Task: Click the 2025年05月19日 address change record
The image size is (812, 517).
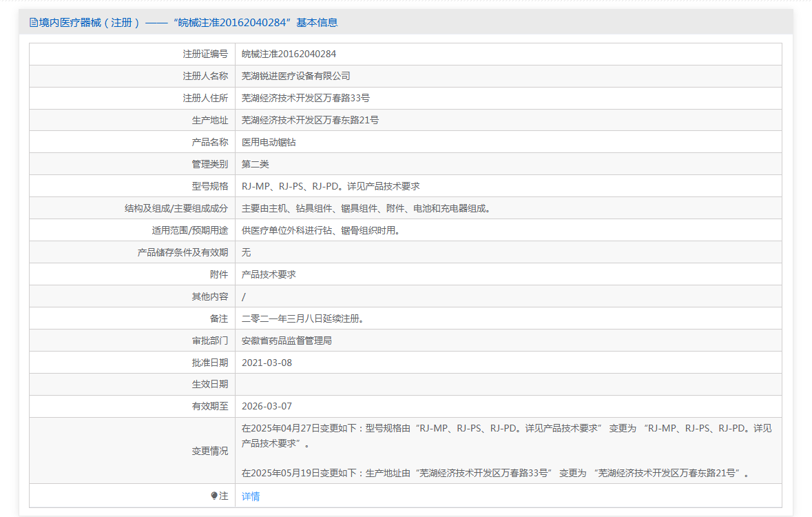Action: 495,473
